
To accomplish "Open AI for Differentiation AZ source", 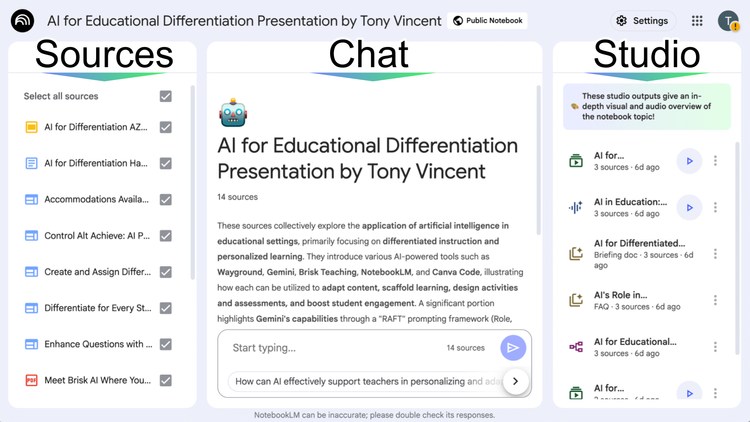I will click(x=96, y=127).
